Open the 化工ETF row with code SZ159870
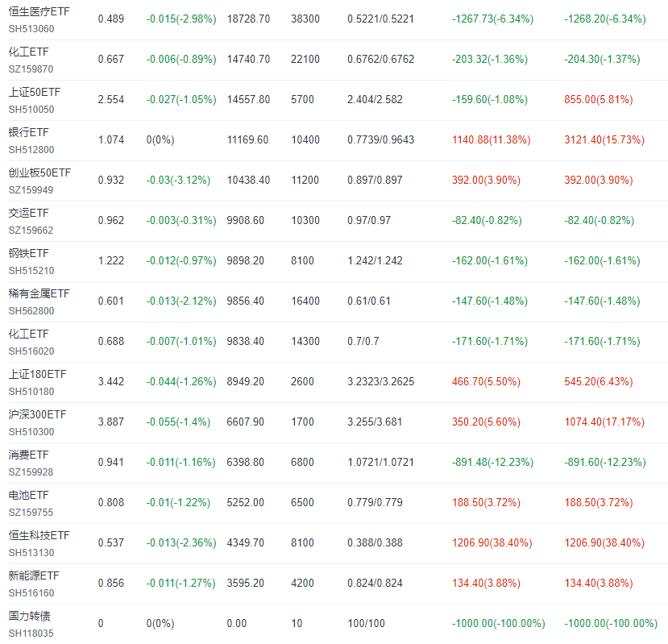The width and height of the screenshot is (668, 644). pos(28,52)
